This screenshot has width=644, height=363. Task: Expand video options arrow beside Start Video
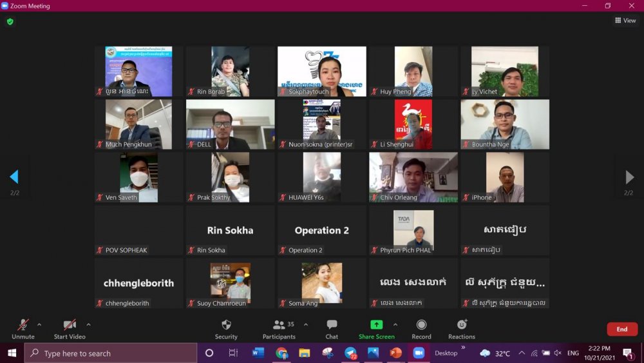pos(88,325)
